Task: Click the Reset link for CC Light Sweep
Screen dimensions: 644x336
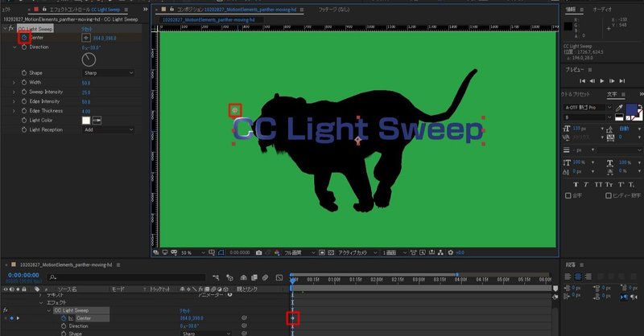Action: tap(87, 29)
